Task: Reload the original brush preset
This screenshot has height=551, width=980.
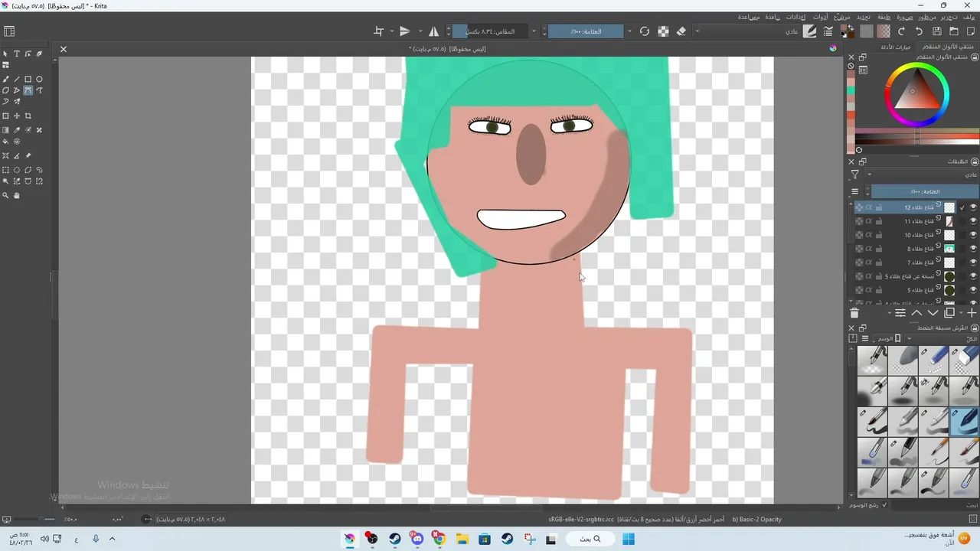Action: pos(645,31)
